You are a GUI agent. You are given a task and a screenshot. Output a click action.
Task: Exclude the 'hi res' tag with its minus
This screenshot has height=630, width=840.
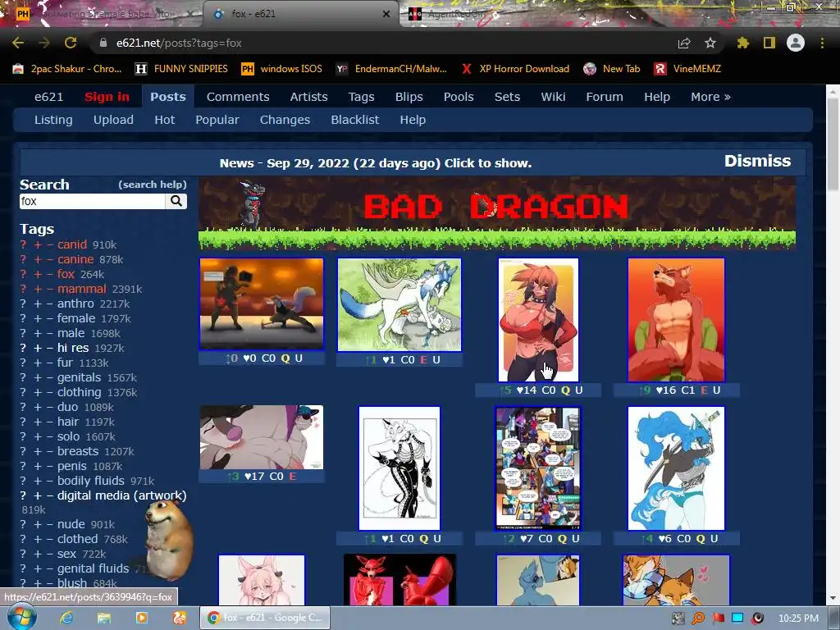pyautogui.click(x=49, y=348)
